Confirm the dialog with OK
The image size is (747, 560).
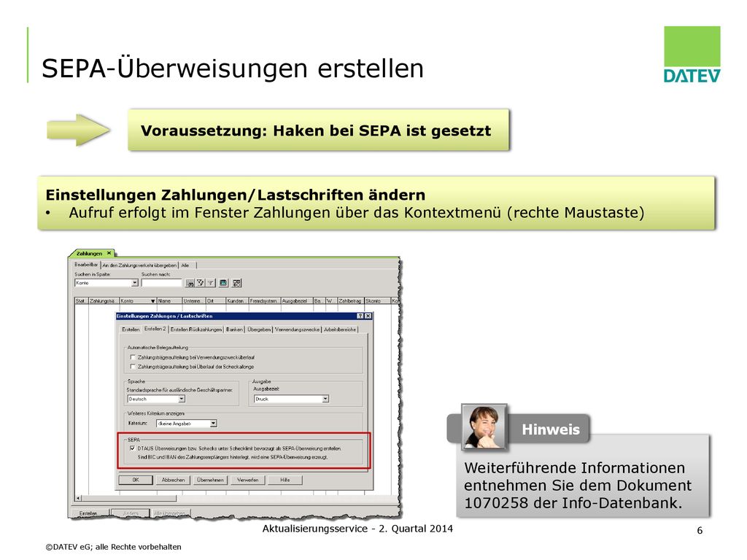coord(136,480)
